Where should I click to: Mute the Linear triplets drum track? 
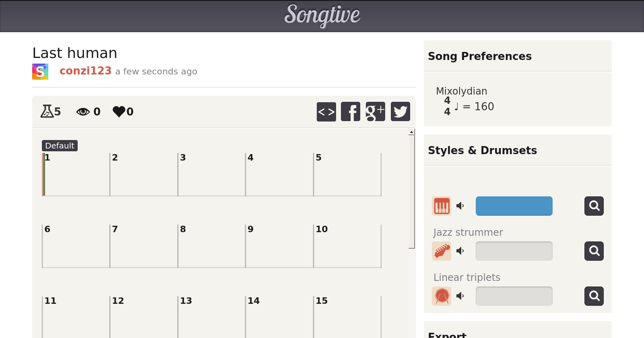point(460,296)
